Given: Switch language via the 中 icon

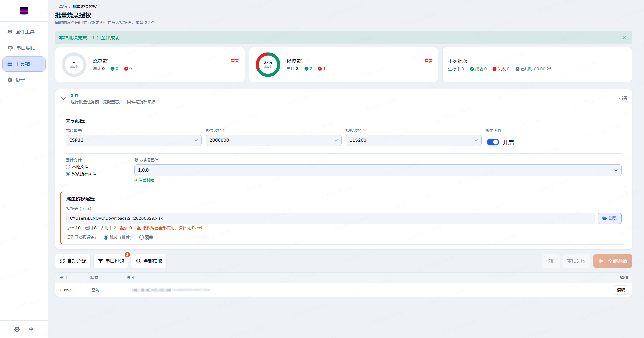Looking at the screenshot, I should (31, 329).
